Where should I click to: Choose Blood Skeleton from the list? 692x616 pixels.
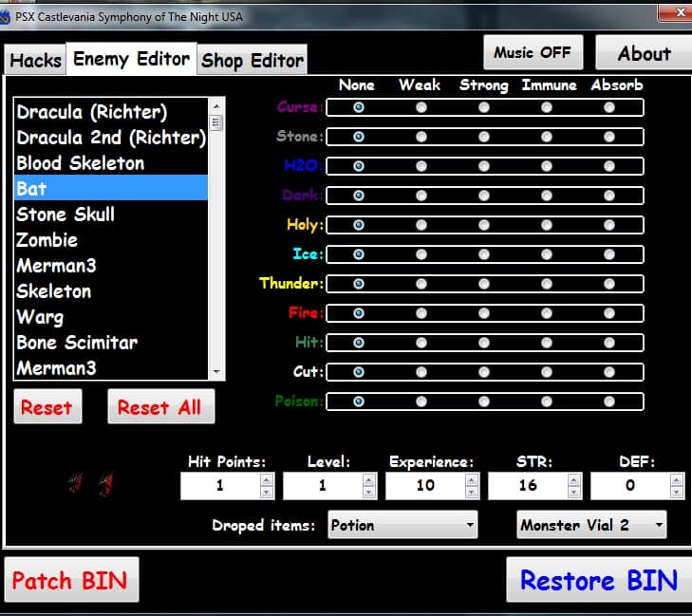[111, 163]
